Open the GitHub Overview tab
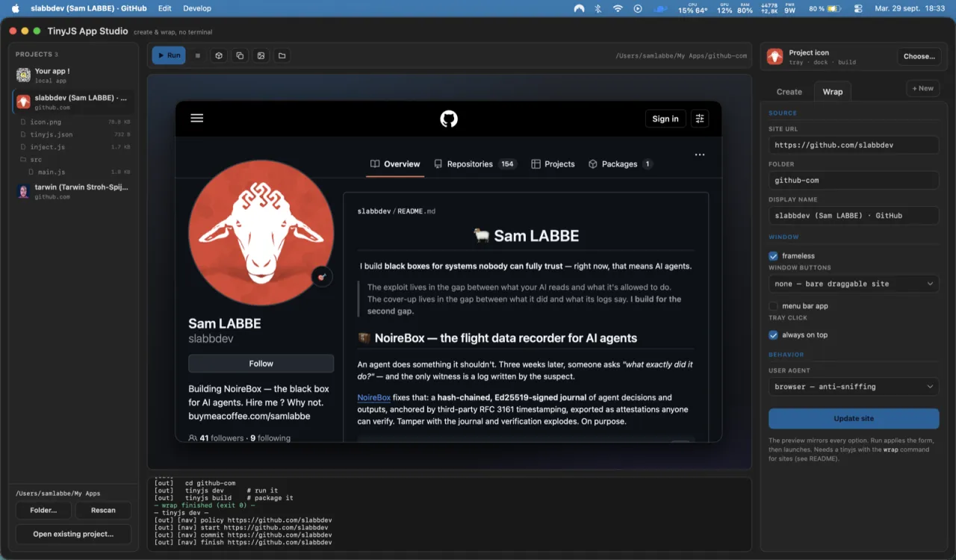The width and height of the screenshot is (956, 560). [x=395, y=164]
